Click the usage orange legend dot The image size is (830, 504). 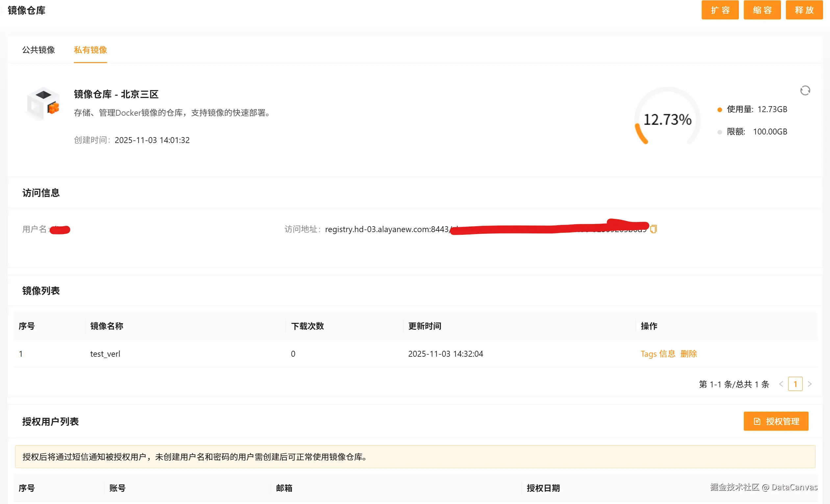pos(719,110)
